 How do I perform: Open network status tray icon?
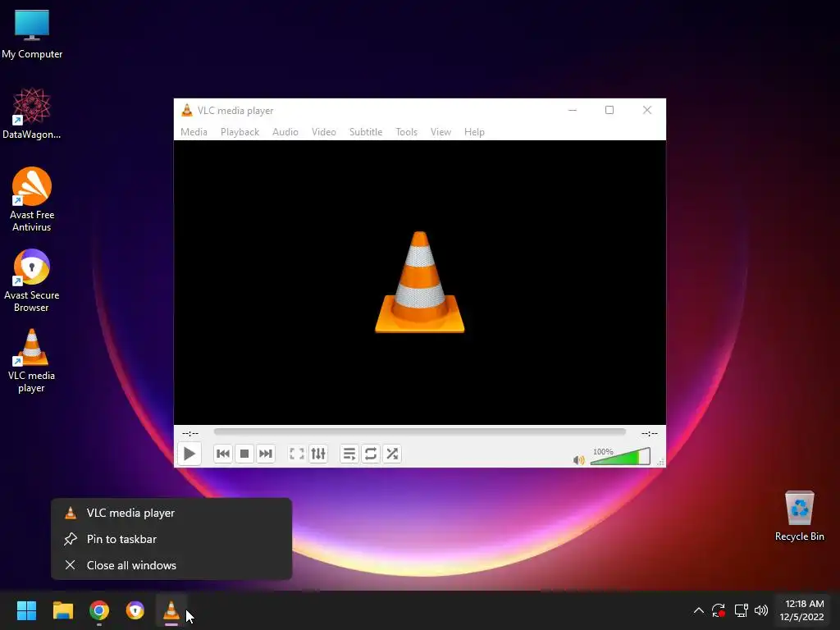coord(741,610)
